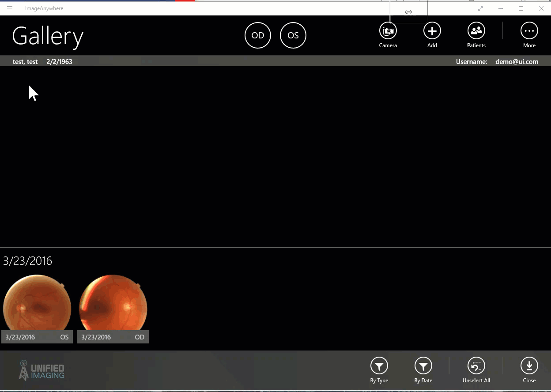The height and width of the screenshot is (392, 551).
Task: Select the OS retinal image thumbnail
Action: [37, 304]
